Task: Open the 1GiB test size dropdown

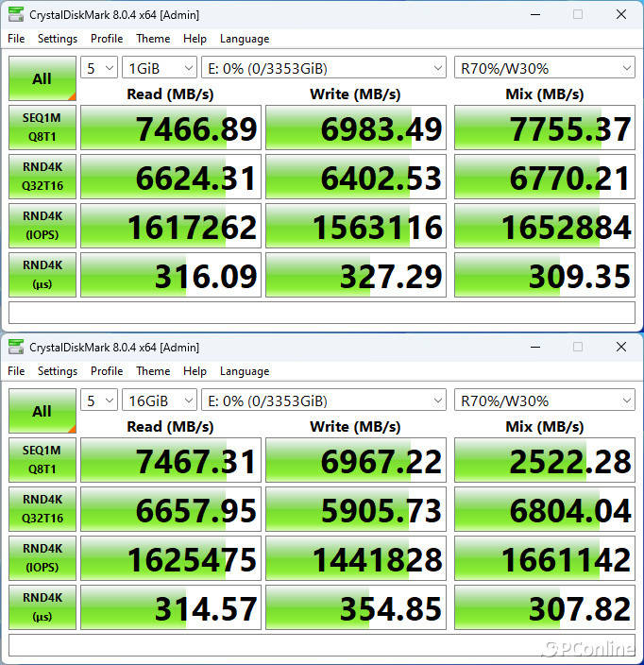Action: 159,68
